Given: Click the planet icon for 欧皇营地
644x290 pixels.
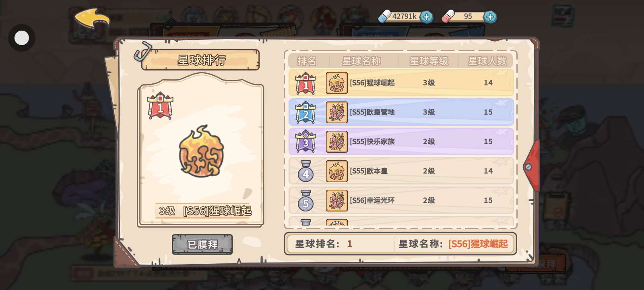Looking at the screenshot, I should (337, 112).
